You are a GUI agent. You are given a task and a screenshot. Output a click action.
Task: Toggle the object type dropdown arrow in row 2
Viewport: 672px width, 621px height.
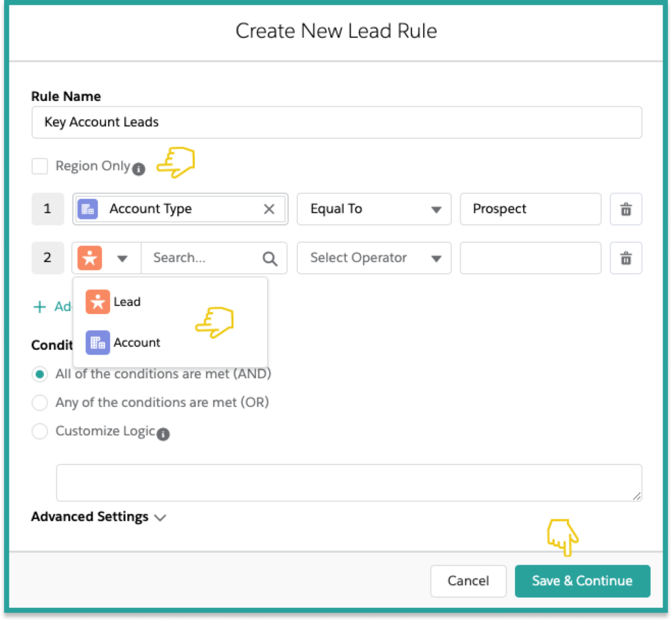(122, 259)
